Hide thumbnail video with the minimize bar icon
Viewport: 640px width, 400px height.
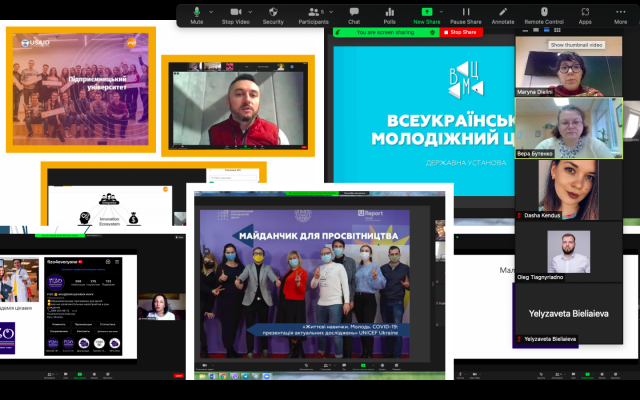525,31
